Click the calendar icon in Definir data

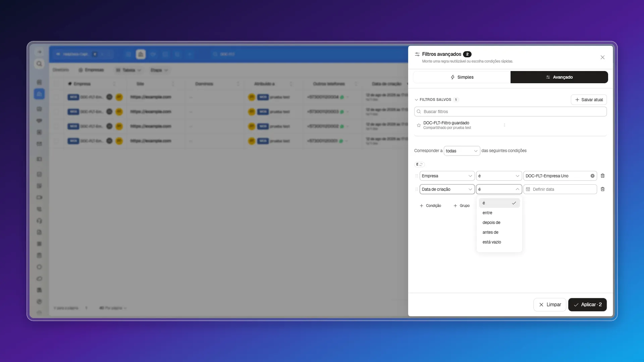point(528,189)
